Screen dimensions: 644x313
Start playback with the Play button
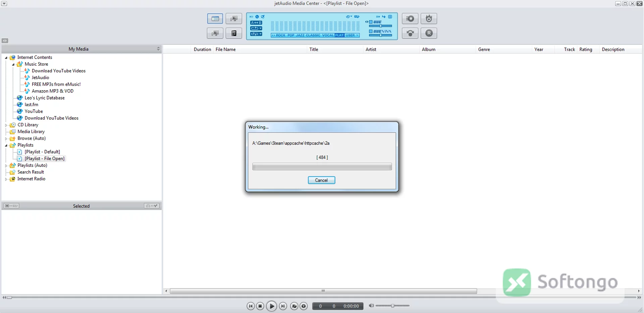tap(271, 306)
